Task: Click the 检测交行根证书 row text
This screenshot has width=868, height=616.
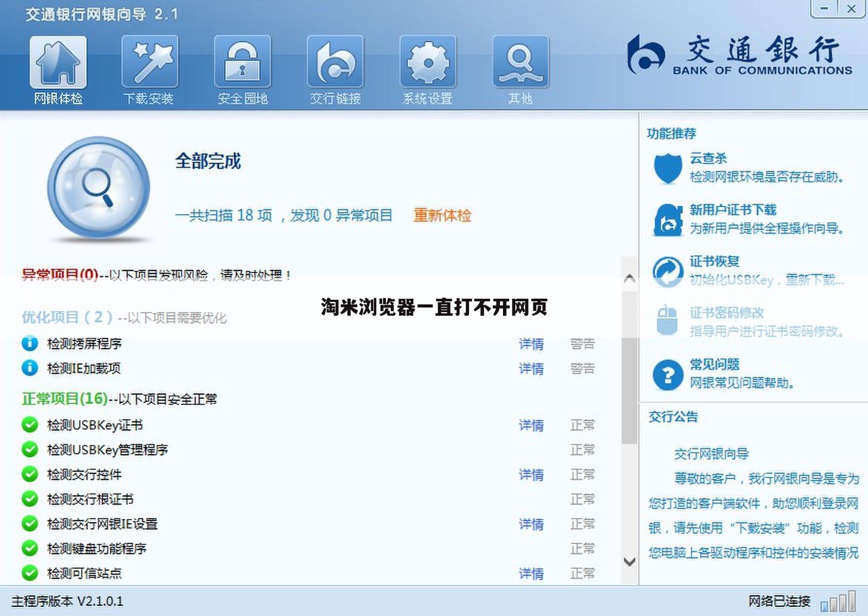Action: 90,499
